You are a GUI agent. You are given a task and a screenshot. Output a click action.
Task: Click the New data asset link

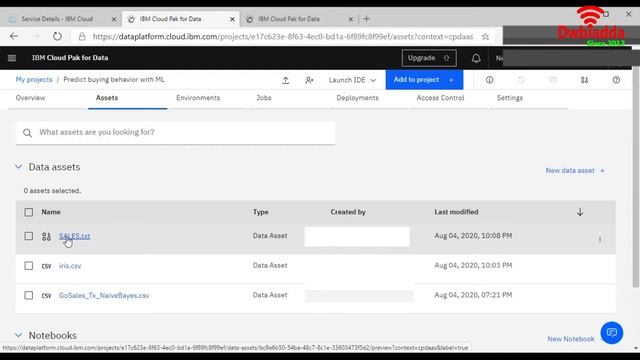[x=575, y=171]
